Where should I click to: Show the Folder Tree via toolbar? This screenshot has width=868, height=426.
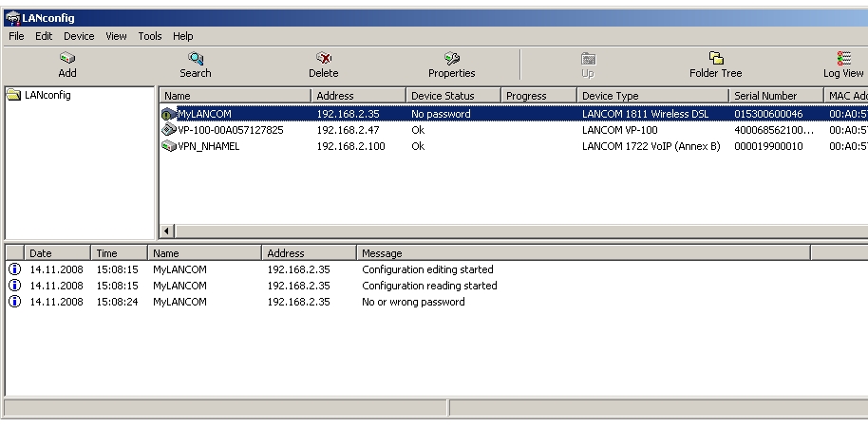[x=715, y=59]
